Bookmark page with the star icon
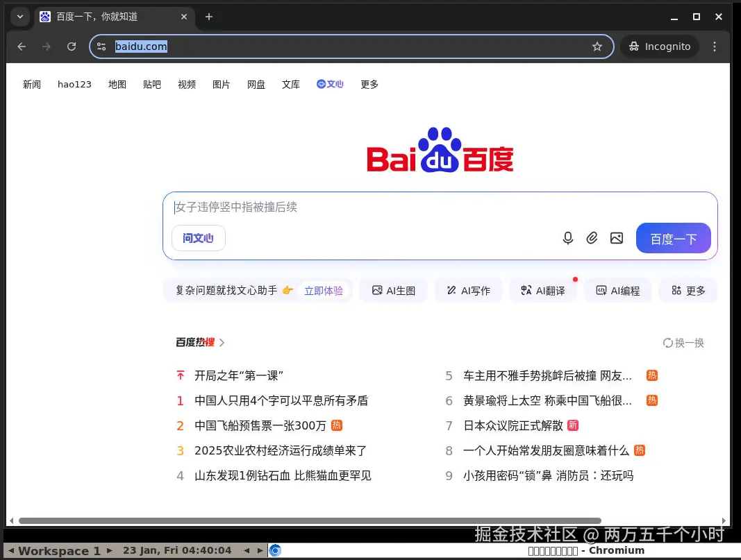 (597, 46)
